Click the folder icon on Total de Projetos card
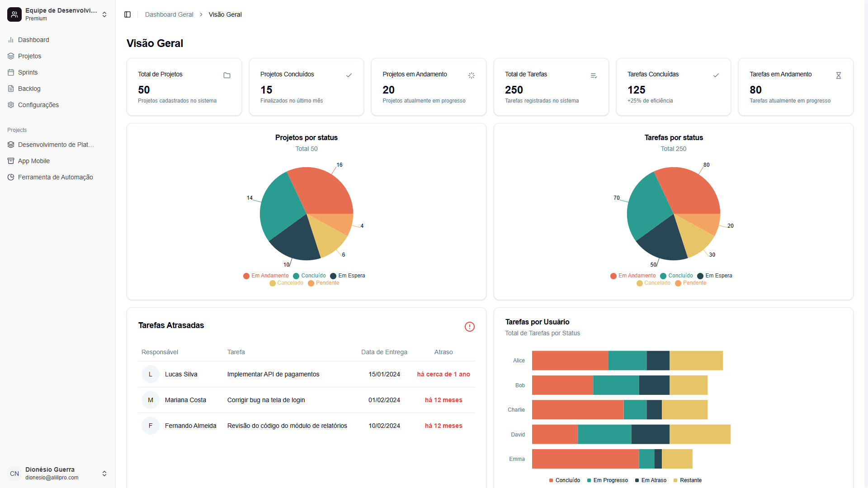The image size is (868, 488). pyautogui.click(x=227, y=75)
